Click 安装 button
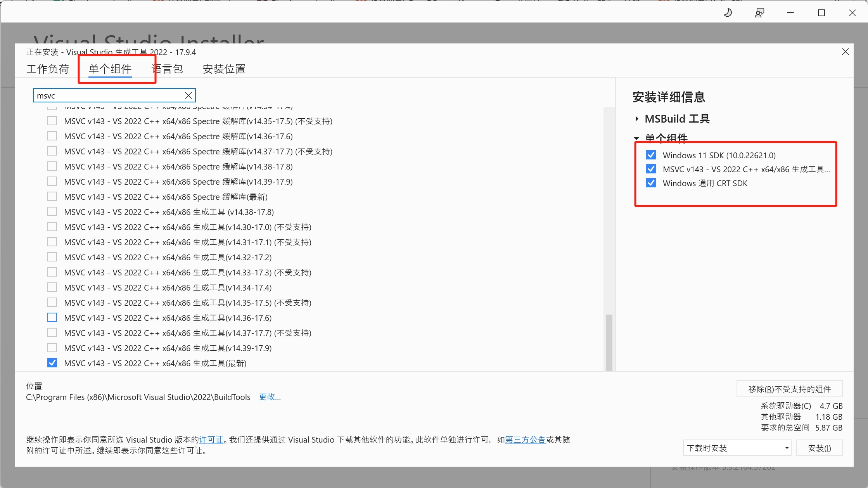The width and height of the screenshot is (868, 488). (819, 448)
